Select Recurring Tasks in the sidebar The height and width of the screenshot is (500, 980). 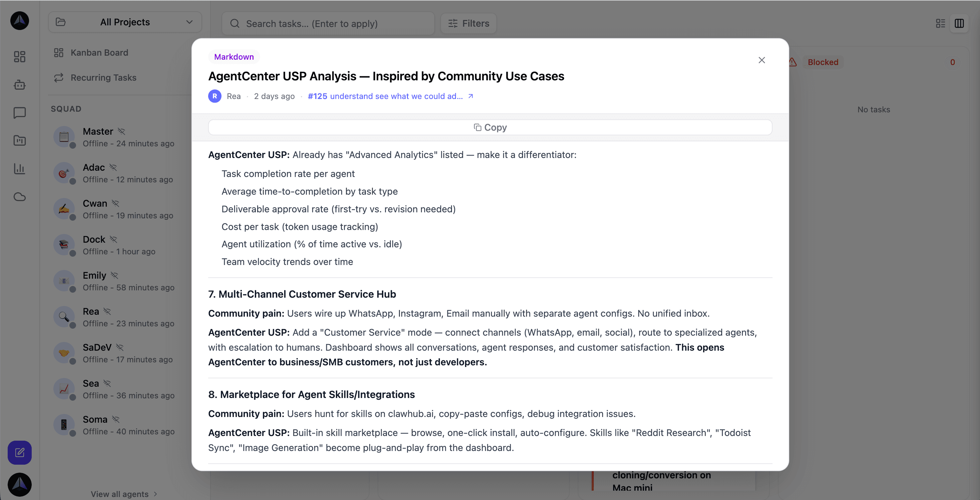click(103, 78)
